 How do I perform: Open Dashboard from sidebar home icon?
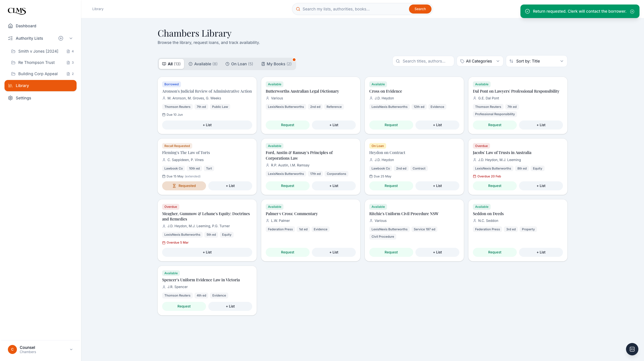tap(10, 26)
